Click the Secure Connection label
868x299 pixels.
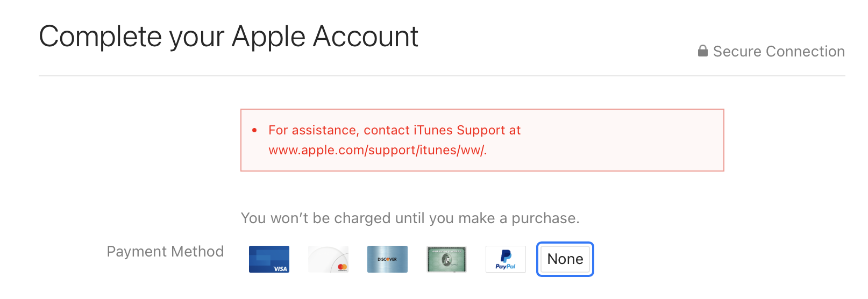coord(779,52)
